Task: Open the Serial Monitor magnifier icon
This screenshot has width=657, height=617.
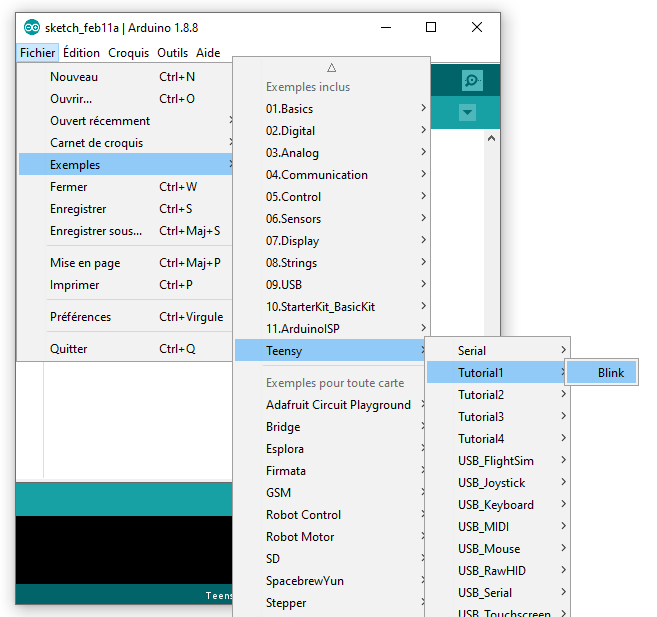Action: [x=472, y=80]
